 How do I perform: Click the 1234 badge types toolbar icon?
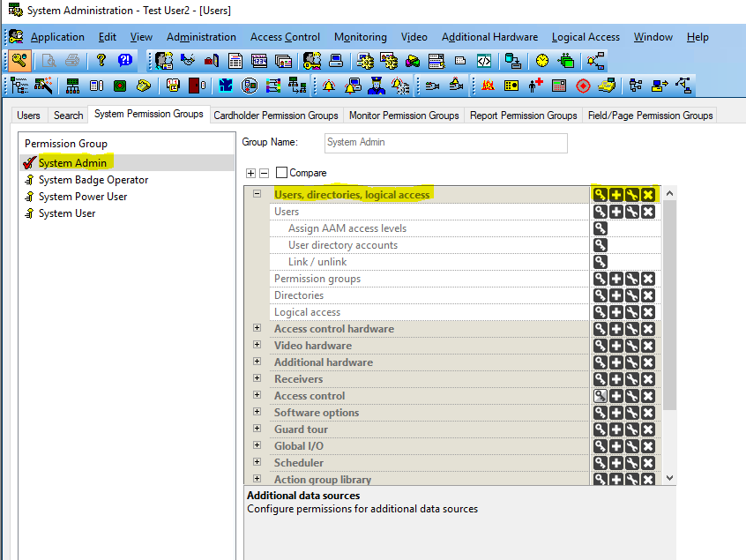pos(259,61)
